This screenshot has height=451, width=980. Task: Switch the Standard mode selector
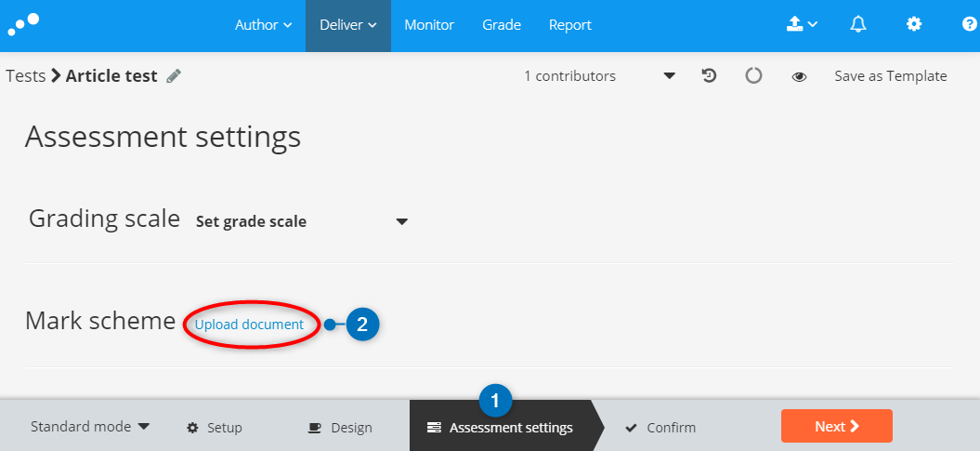coord(90,427)
